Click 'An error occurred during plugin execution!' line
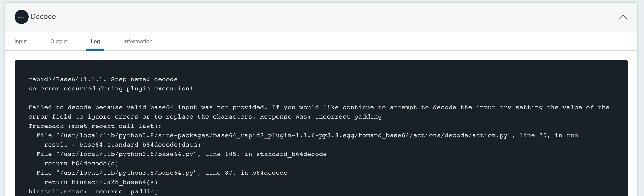644x196 pixels. (111, 89)
